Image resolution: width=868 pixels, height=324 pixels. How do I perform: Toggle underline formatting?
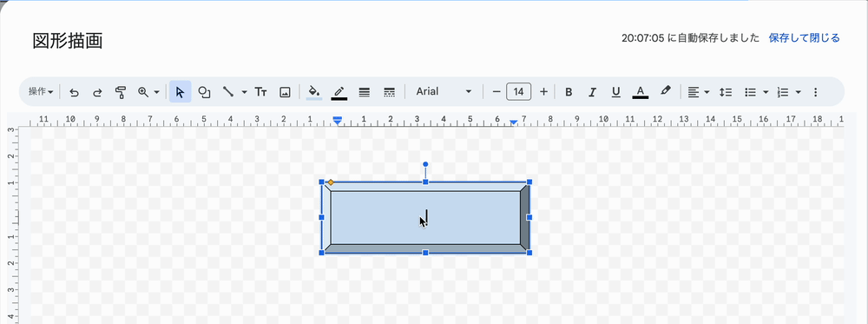pos(615,92)
